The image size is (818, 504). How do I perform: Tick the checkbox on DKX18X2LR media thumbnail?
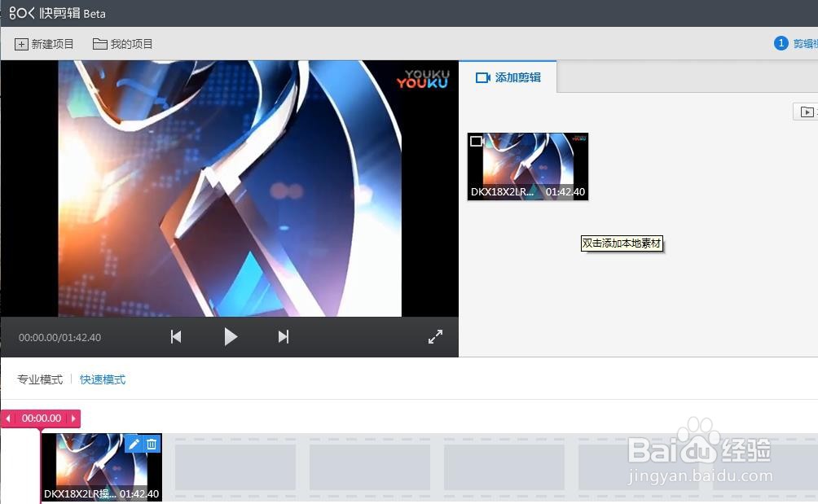pyautogui.click(x=476, y=141)
